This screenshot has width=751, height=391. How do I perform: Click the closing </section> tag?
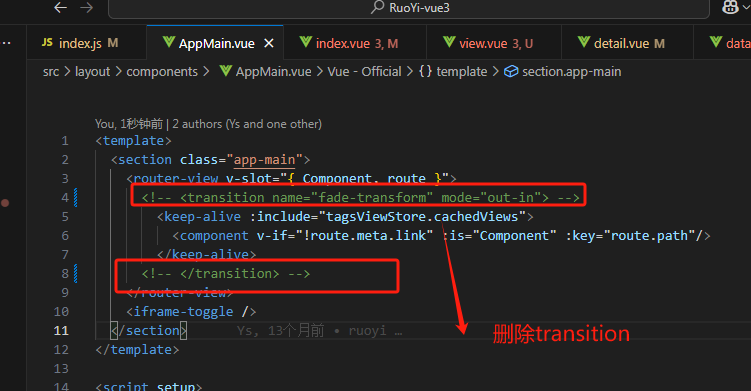click(149, 331)
